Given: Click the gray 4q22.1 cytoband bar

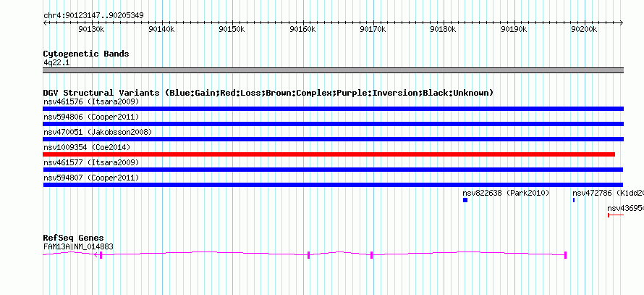Looking at the screenshot, I should point(333,70).
